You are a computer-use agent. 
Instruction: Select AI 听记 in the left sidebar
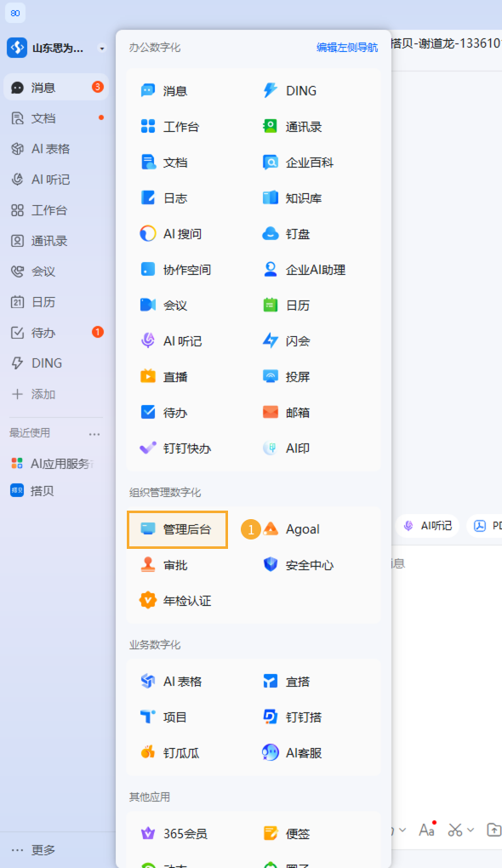tap(56, 180)
